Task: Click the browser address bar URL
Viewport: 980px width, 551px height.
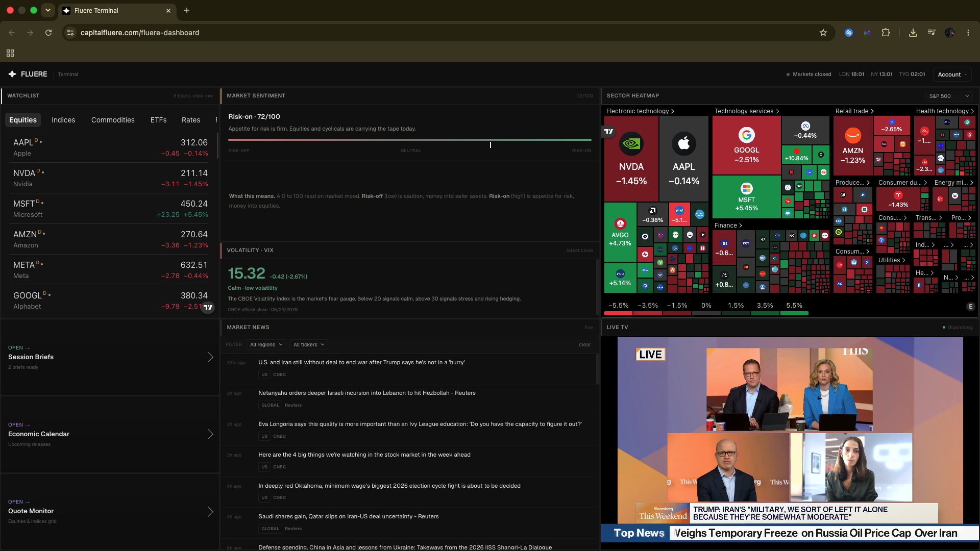Action: (140, 33)
